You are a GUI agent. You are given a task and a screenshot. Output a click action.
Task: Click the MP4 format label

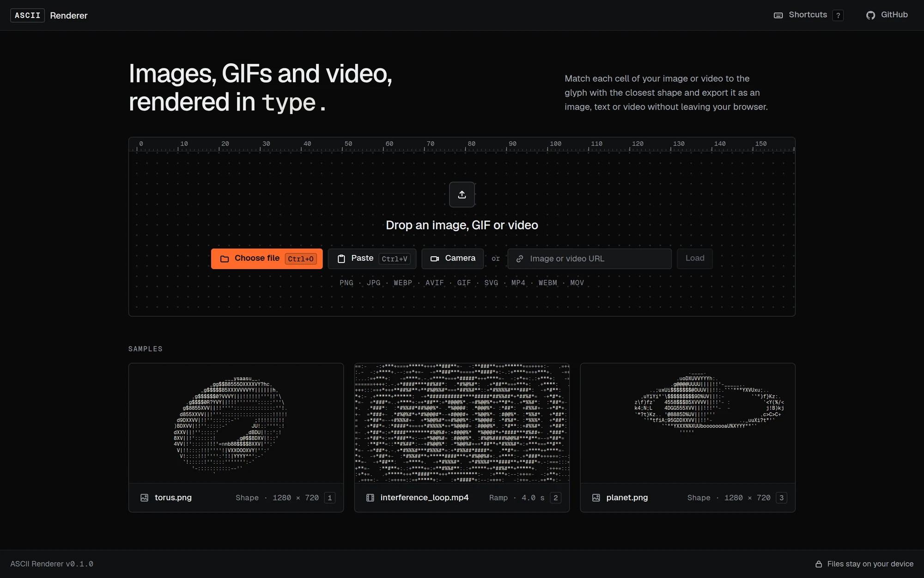(x=518, y=283)
